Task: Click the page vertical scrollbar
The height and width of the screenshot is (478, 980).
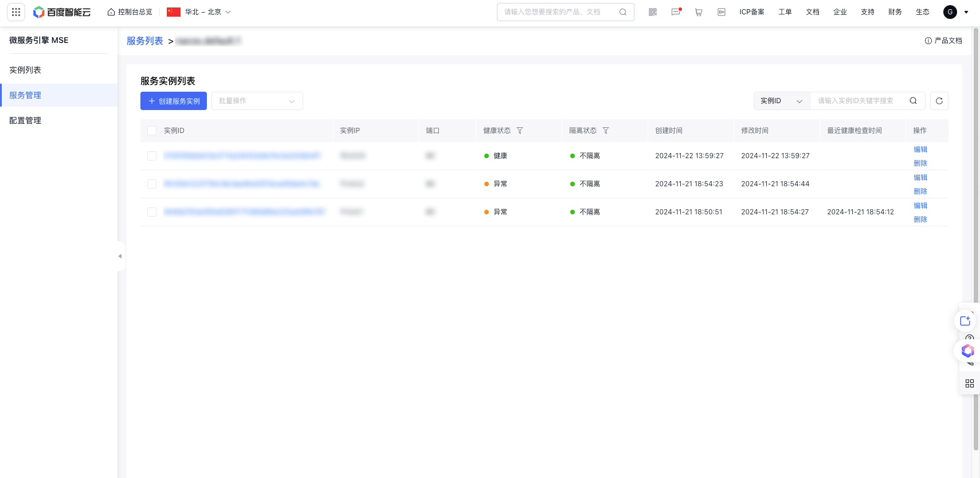Action: (x=976, y=240)
